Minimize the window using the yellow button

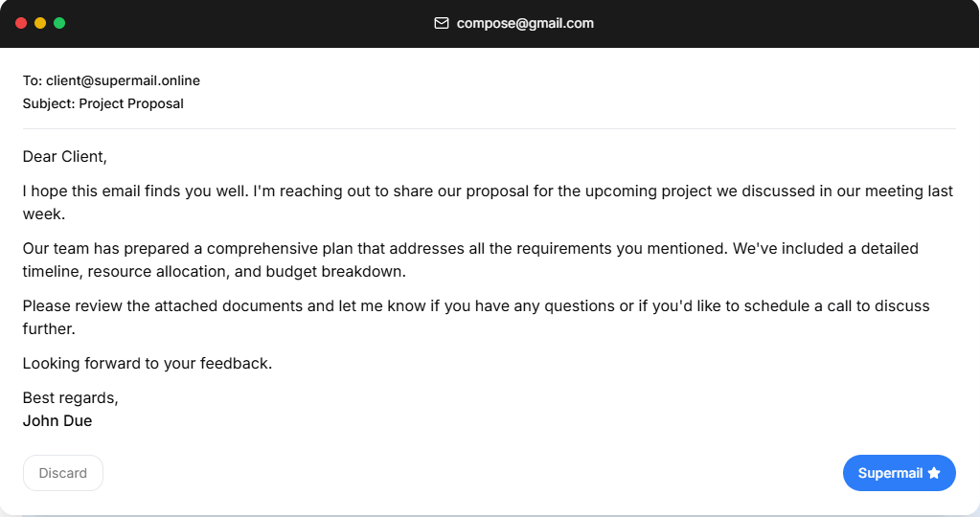click(x=40, y=23)
